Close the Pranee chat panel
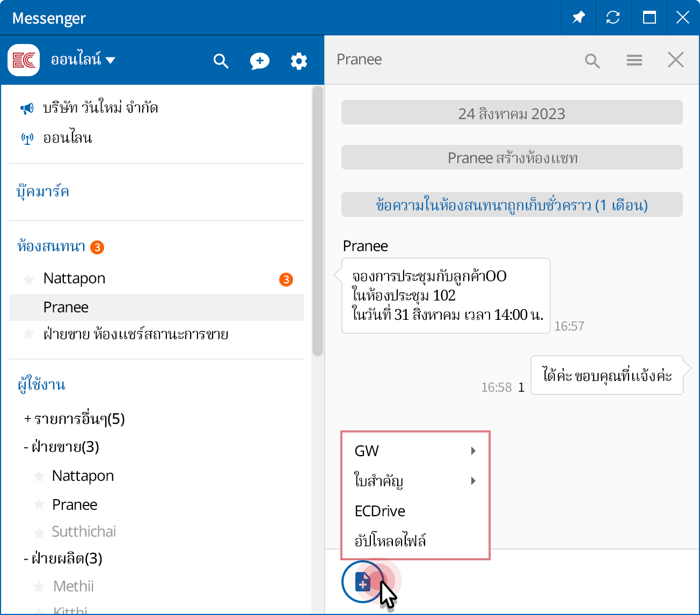 pyautogui.click(x=675, y=60)
